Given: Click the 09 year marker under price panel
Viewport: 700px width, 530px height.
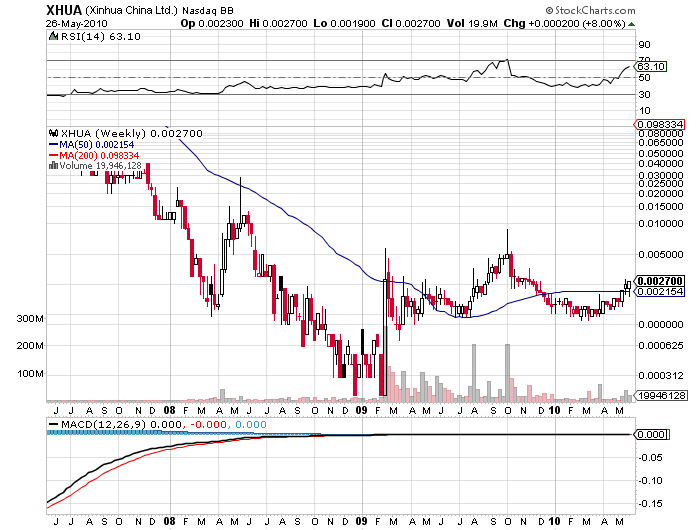Looking at the screenshot, I should click(x=362, y=410).
